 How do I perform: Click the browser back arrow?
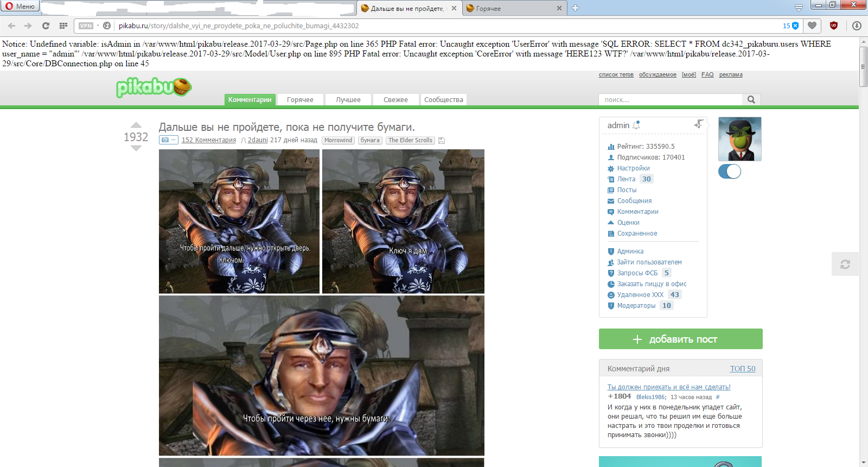11,26
